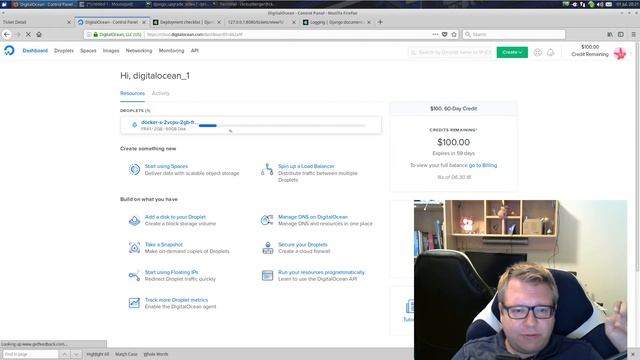Click the Secure your Droplets firewall icon
The height and width of the screenshot is (360, 640).
pos(268,248)
